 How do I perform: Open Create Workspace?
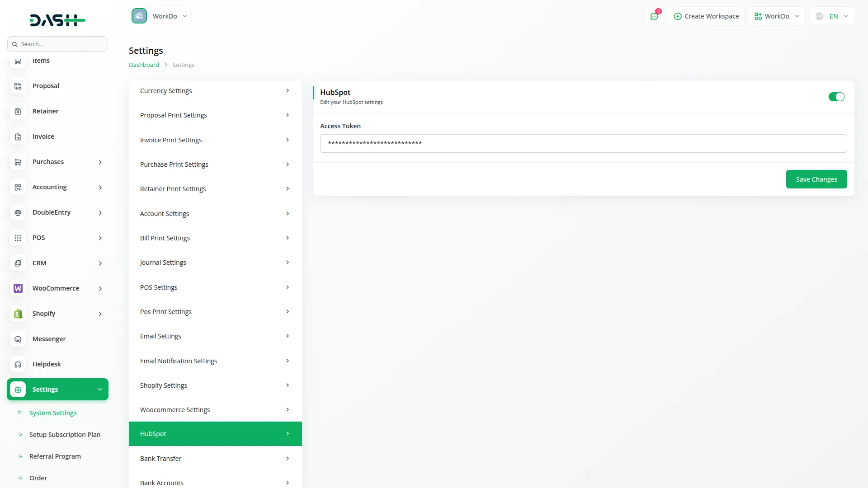706,16
